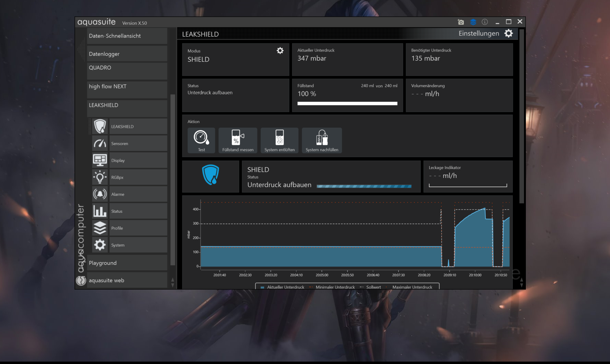Click the Füllstand messen action button
The width and height of the screenshot is (610, 364).
pos(238,140)
